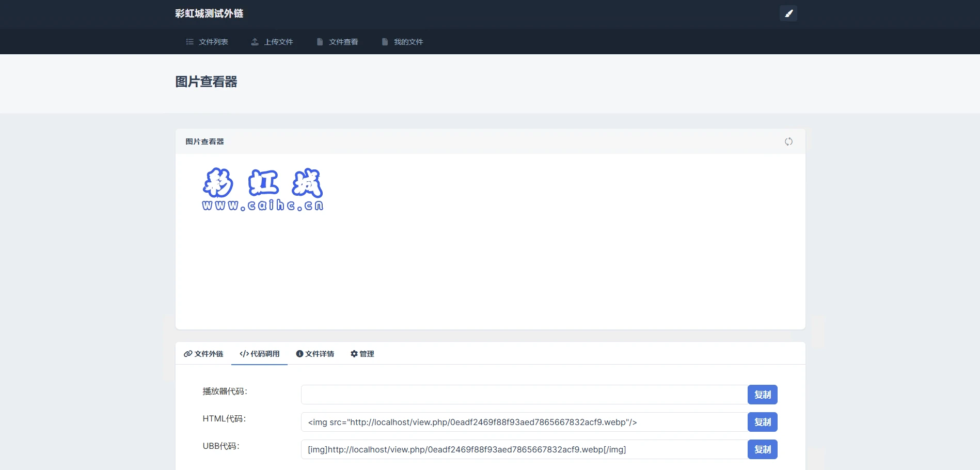The width and height of the screenshot is (980, 470).
Task: Select the 代码调用 tab
Action: pos(259,354)
